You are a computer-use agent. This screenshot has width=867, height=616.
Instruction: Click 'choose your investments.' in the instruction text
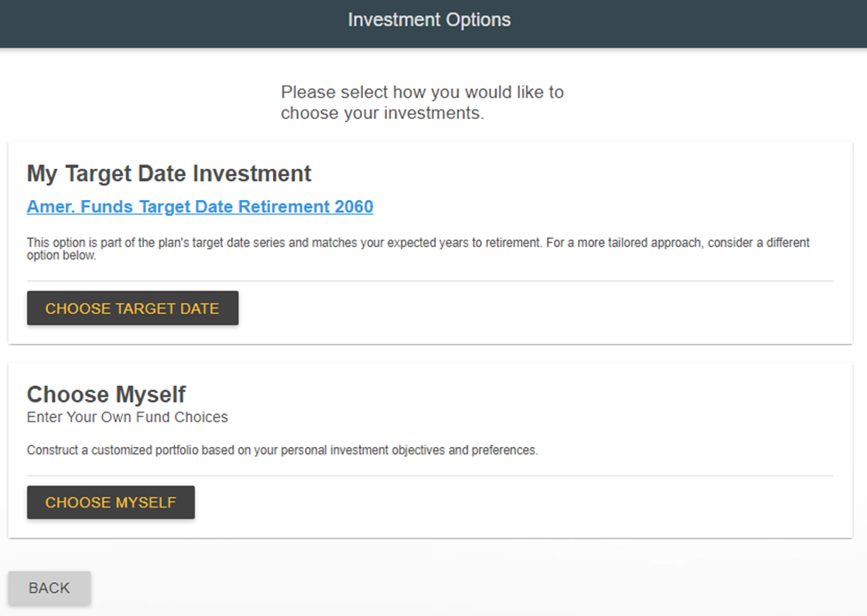pos(382,114)
